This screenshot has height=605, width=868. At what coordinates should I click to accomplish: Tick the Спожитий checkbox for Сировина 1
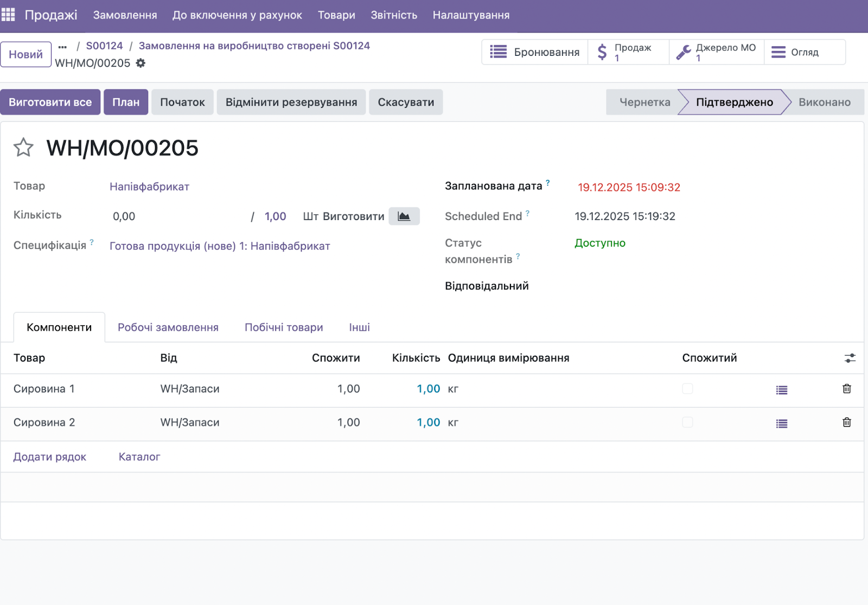pos(687,389)
